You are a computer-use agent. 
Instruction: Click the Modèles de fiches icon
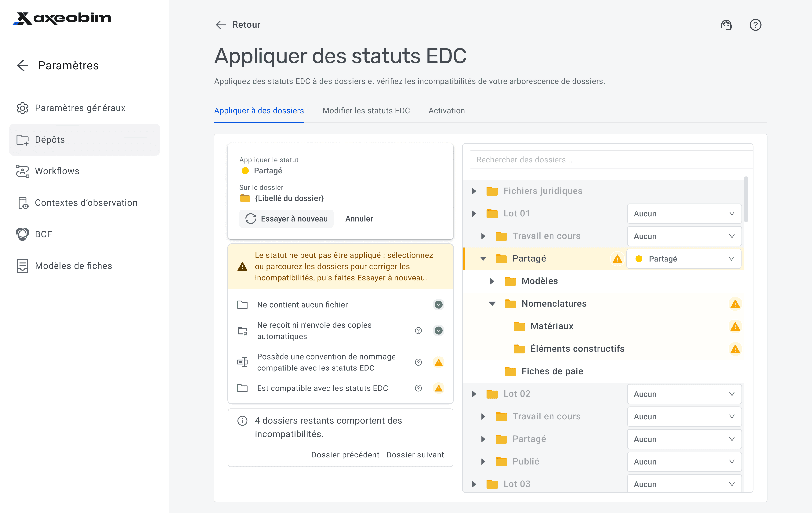(22, 266)
